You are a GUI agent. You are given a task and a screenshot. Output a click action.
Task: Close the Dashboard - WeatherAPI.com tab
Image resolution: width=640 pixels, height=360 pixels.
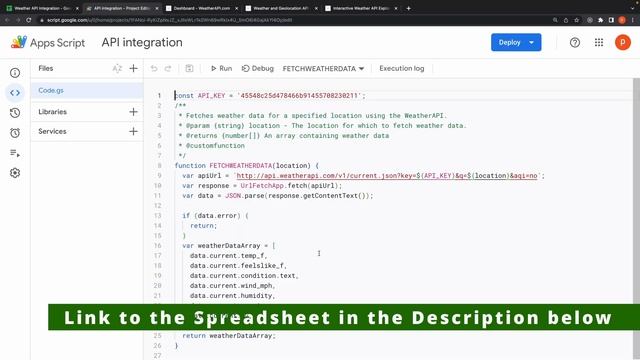click(x=236, y=8)
